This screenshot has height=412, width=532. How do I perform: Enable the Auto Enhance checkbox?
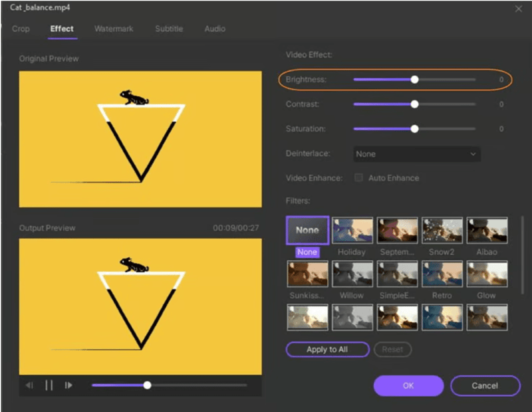(x=360, y=177)
